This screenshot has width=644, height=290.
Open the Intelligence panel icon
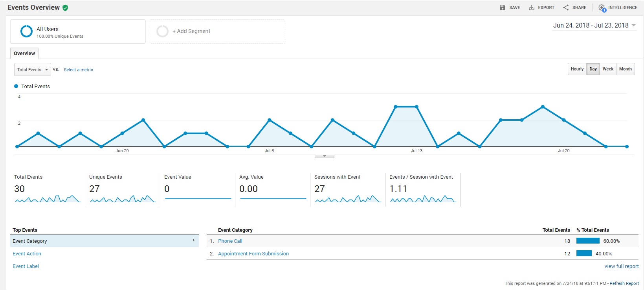tap(602, 8)
